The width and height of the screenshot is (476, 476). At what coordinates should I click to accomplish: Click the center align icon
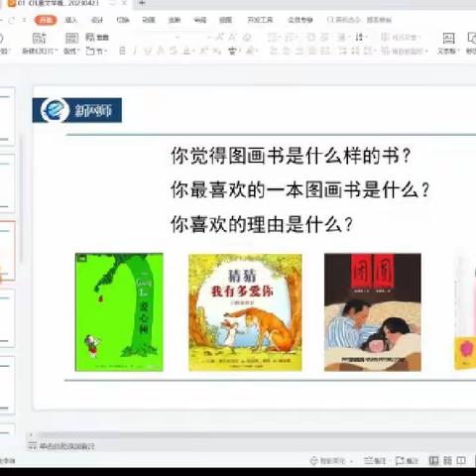coord(287,51)
